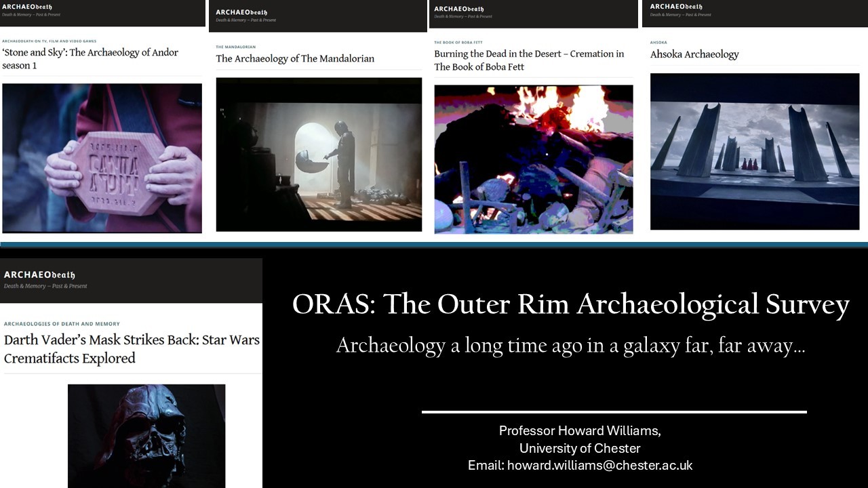Image resolution: width=868 pixels, height=488 pixels.
Task: Select category 'ARCHAEODEATH ON TV, FILM AND VIDEO GAMES'
Action: coord(50,41)
